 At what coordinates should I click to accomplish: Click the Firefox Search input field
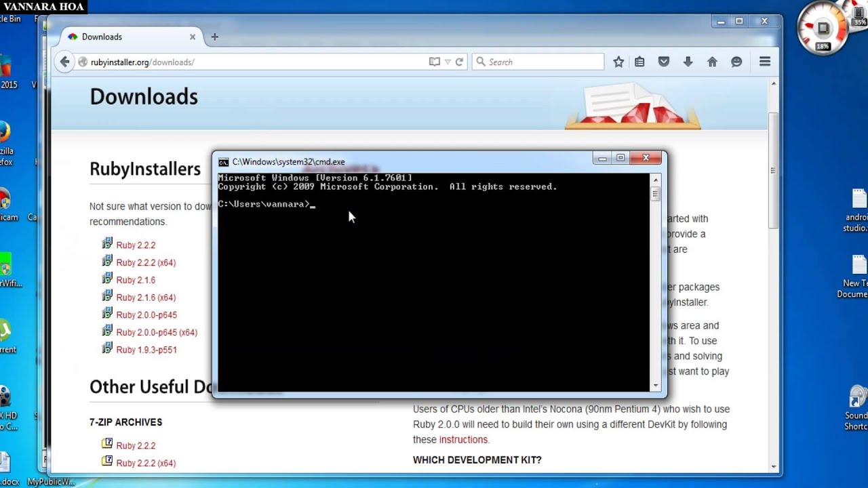(538, 62)
